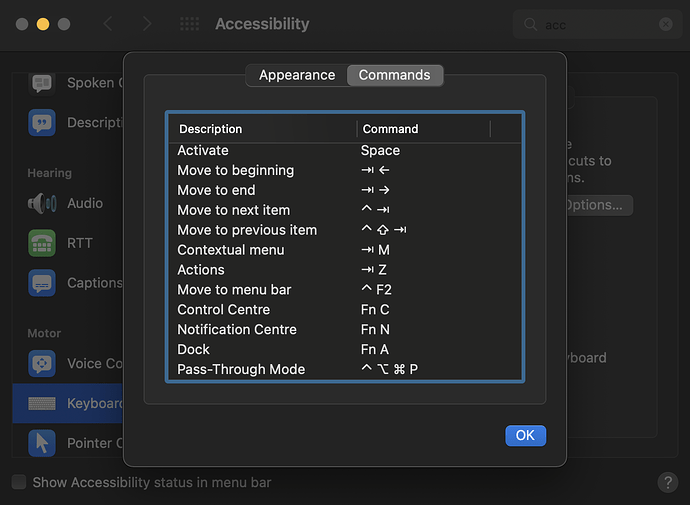Open the help question mark button
The width and height of the screenshot is (690, 505).
click(667, 482)
